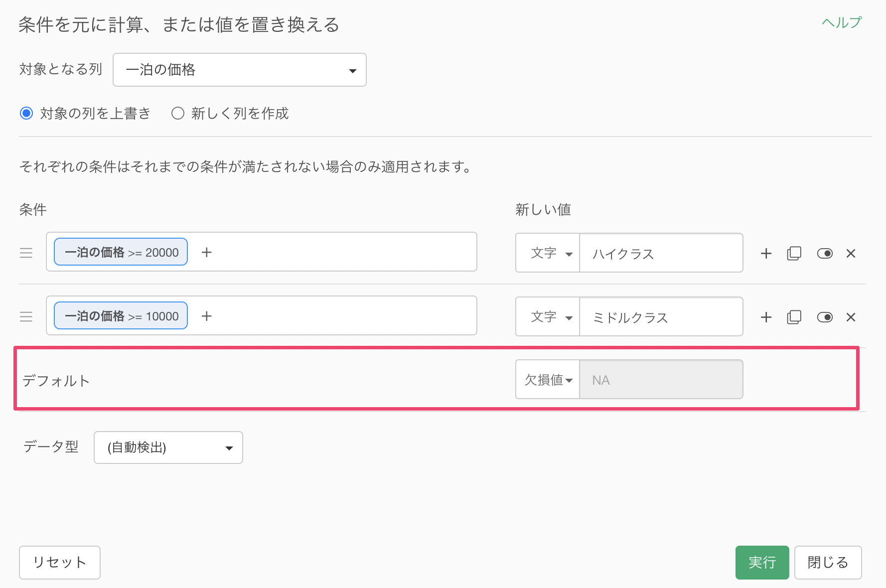The height and width of the screenshot is (588, 886).
Task: Change the 文字 type for ハイクラス
Action: 548,253
